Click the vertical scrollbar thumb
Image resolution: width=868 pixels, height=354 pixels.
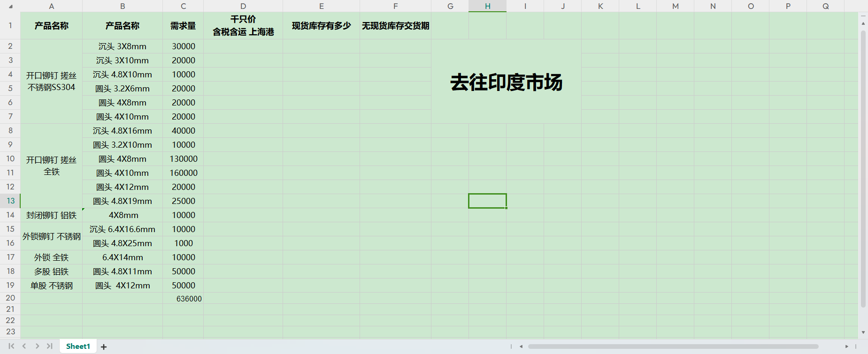pos(863,169)
